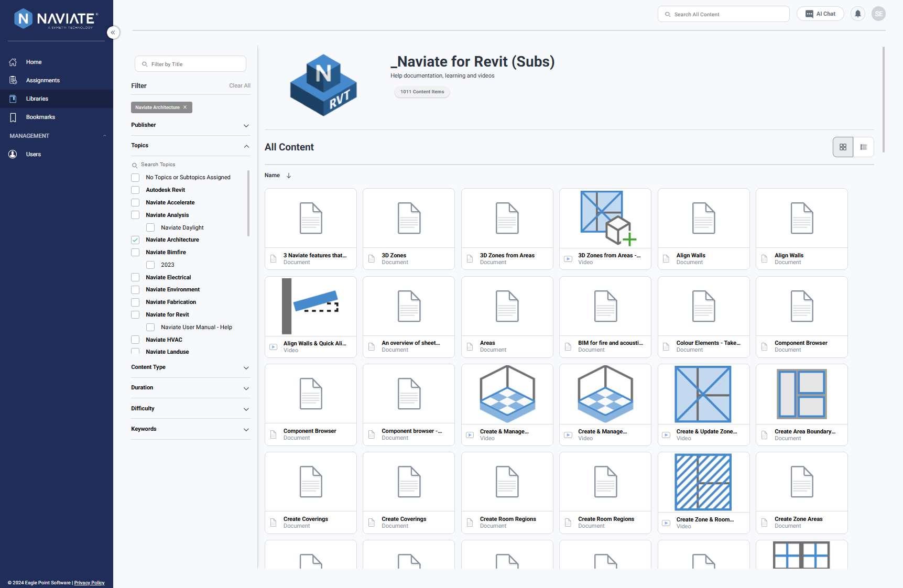Check the Naviate Electrical topic
Screen dimensions: 903x588
click(x=135, y=277)
